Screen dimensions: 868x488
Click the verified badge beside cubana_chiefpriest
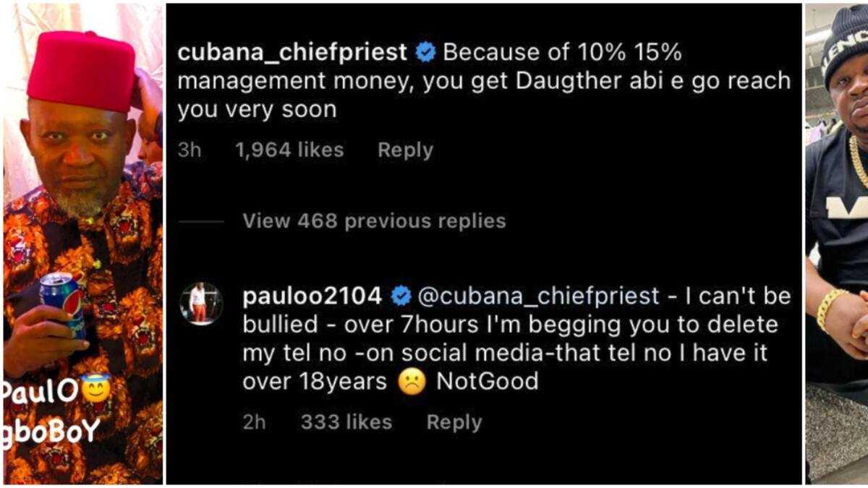pyautogui.click(x=425, y=53)
